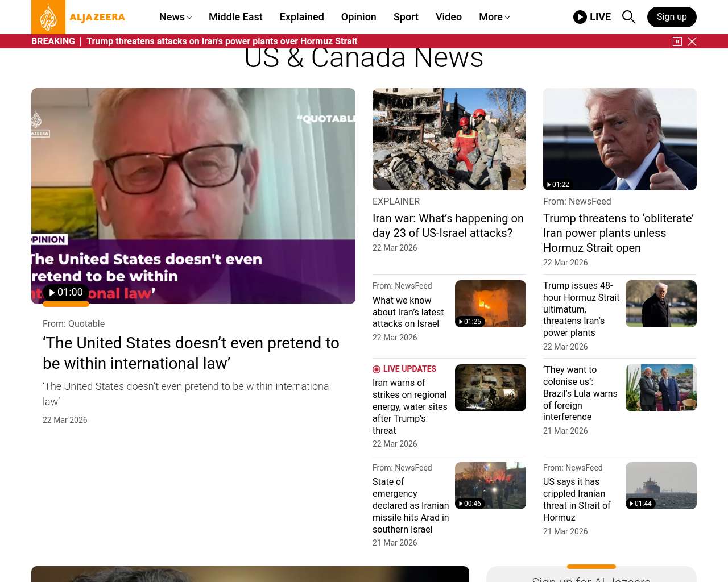Pause the breaking news ticker

point(677,41)
